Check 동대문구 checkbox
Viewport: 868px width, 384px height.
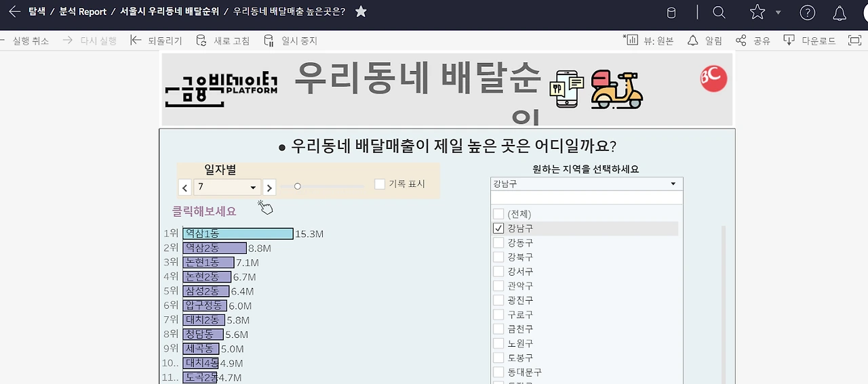coord(498,372)
